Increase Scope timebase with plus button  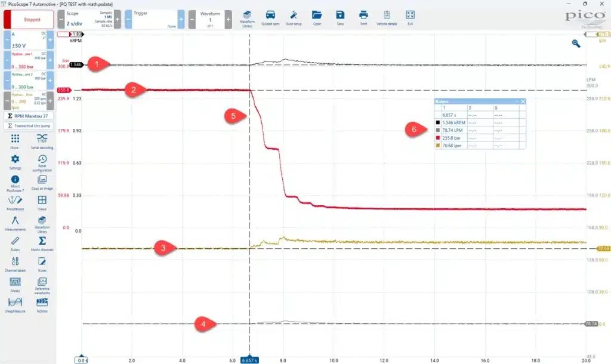click(x=118, y=19)
